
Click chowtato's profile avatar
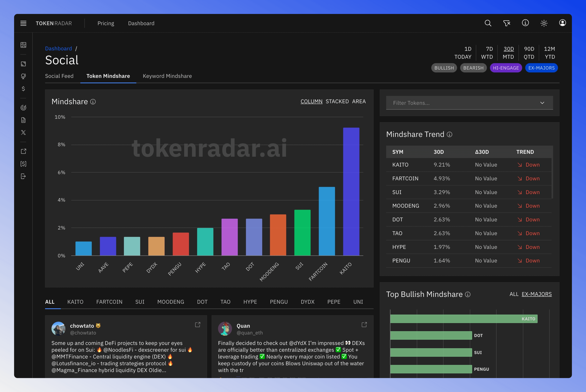point(58,329)
